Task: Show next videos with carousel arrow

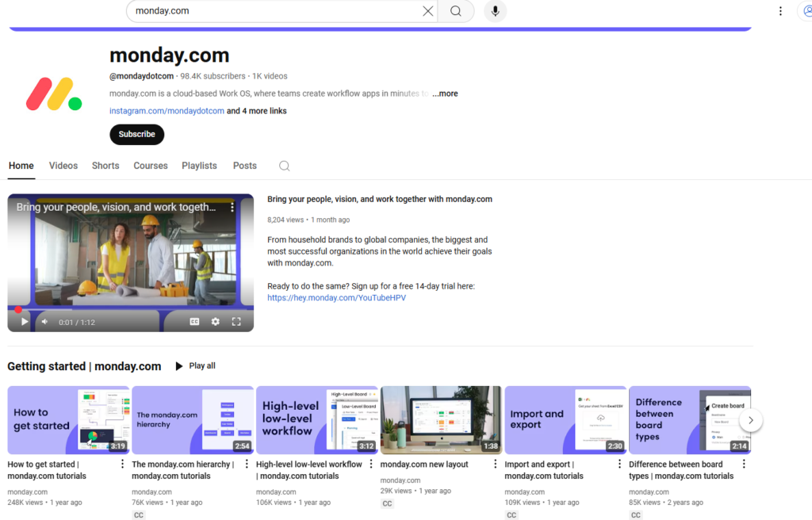Action: click(x=751, y=420)
